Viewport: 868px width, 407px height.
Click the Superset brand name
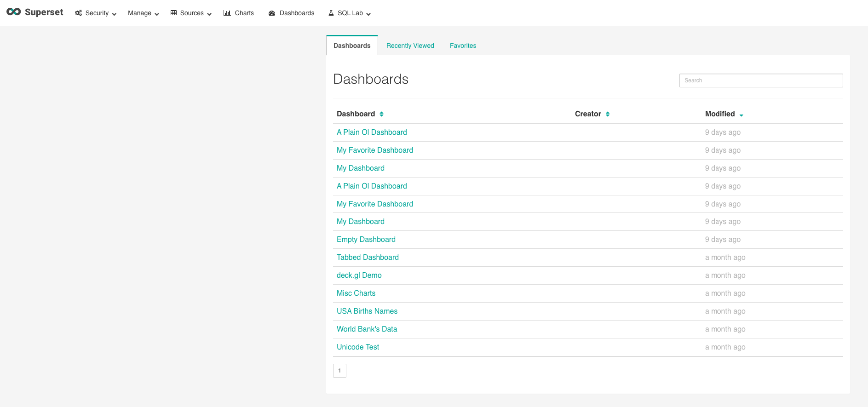click(x=44, y=12)
